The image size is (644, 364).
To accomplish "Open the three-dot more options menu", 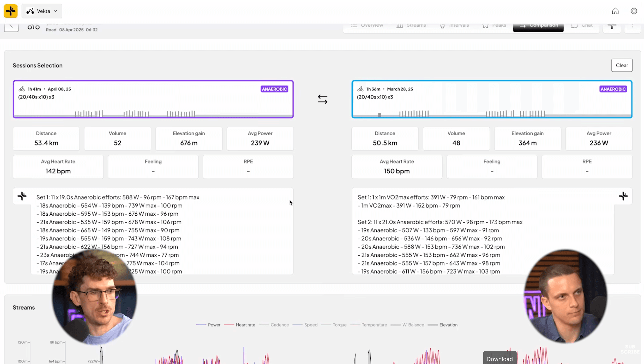I will tap(632, 26).
